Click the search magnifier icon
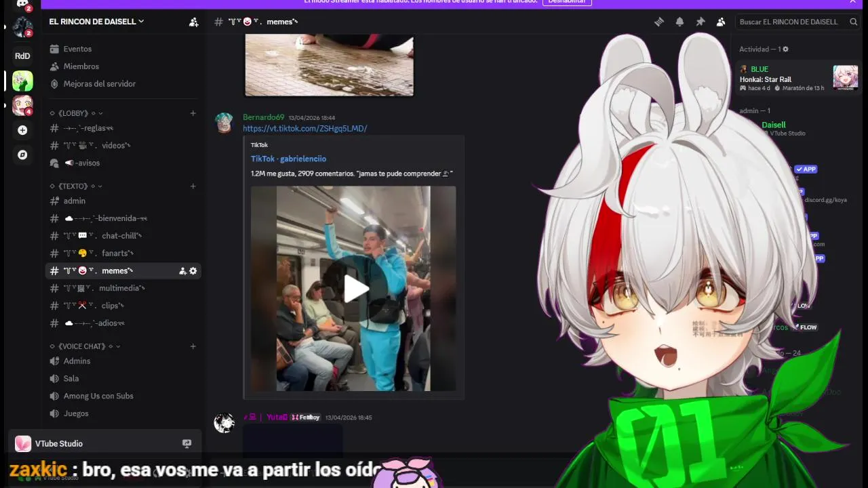Image resolution: width=868 pixels, height=488 pixels. pos(853,22)
